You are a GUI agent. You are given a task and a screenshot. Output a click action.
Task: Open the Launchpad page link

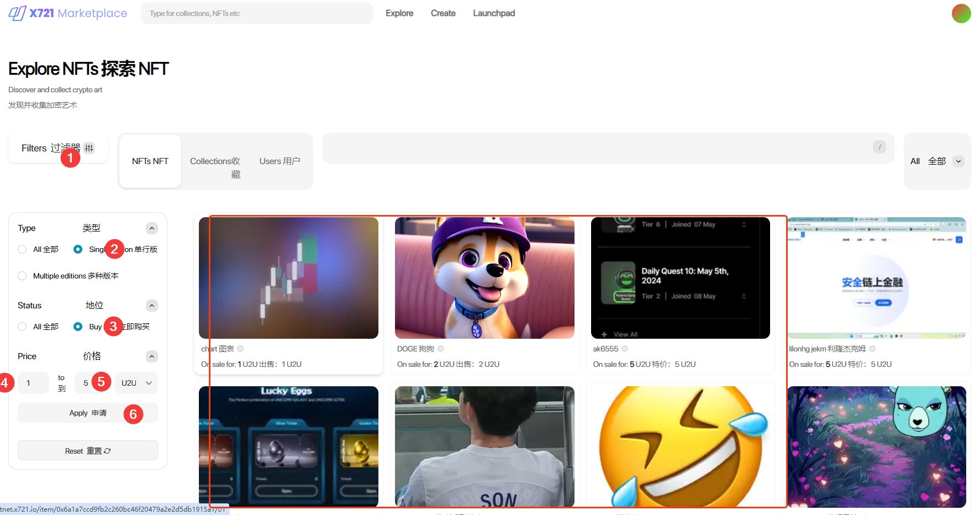(x=493, y=13)
